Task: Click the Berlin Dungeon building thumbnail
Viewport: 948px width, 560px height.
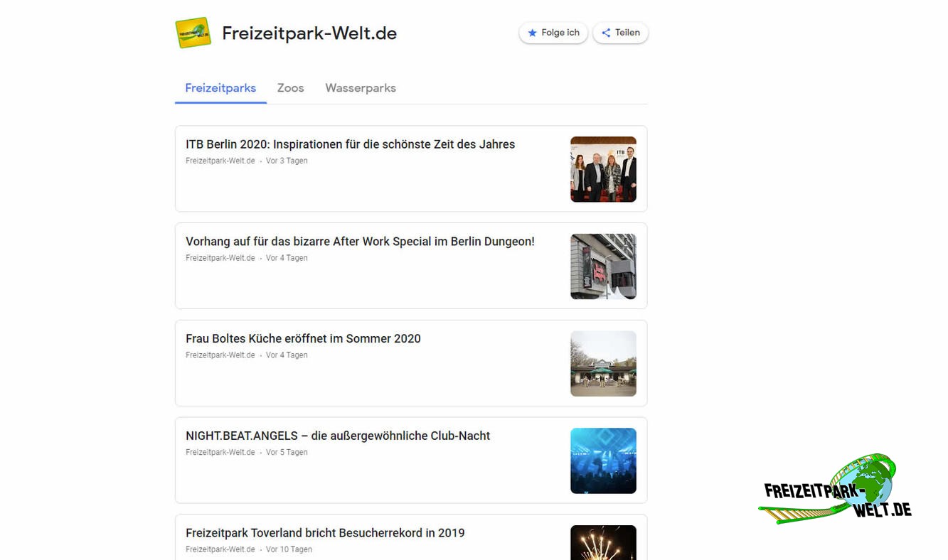Action: 603,266
